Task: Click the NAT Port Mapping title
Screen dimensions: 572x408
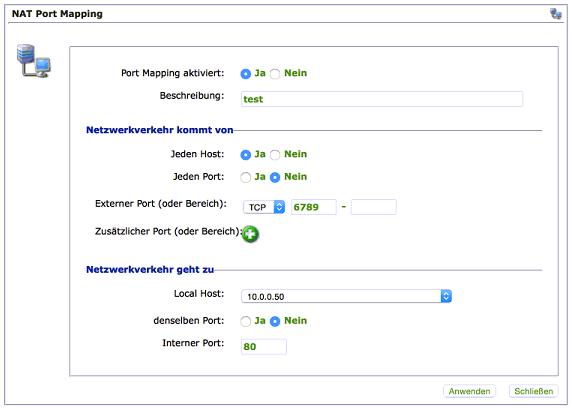Action: 57,14
